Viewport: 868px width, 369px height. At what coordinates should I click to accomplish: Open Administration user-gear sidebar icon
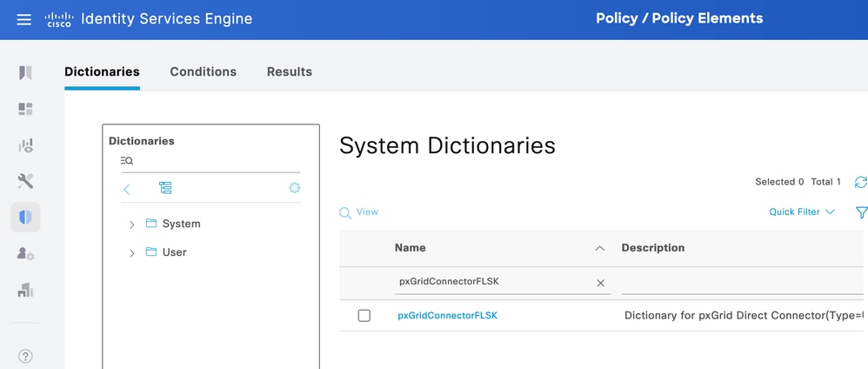pos(25,253)
